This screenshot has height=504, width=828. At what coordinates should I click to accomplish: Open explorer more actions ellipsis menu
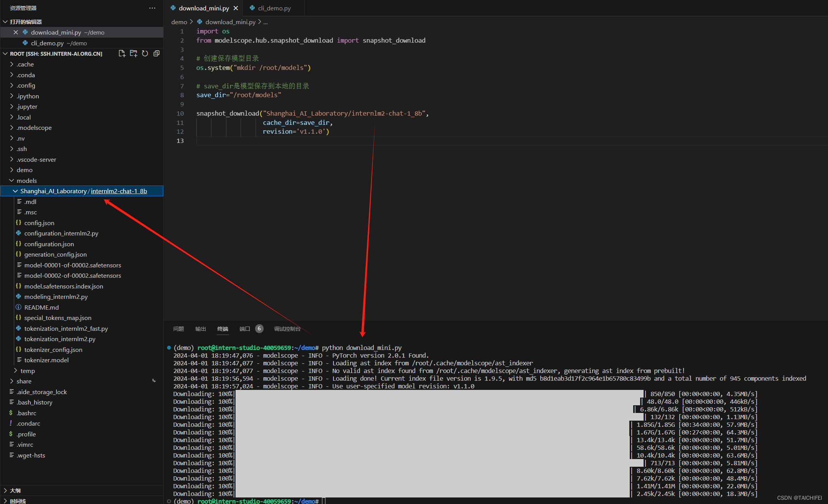point(152,8)
